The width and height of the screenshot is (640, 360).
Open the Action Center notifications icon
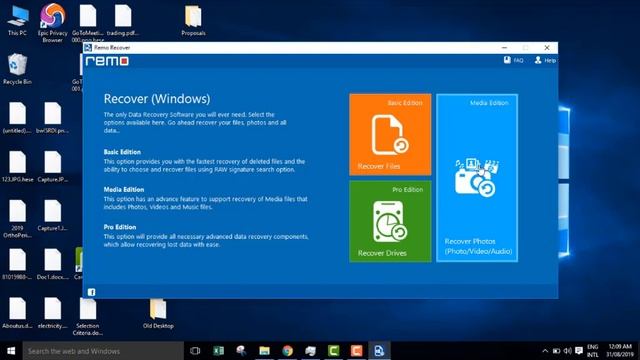pos(579,351)
